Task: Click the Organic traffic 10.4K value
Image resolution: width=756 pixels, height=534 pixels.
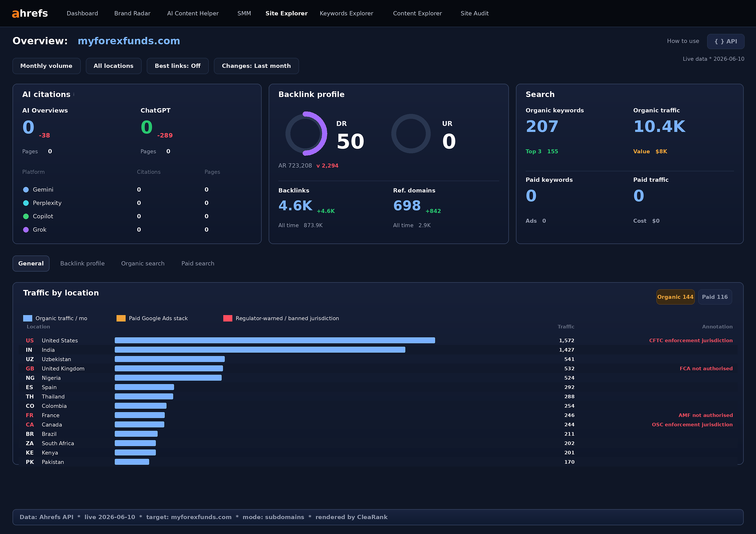Action: point(659,127)
